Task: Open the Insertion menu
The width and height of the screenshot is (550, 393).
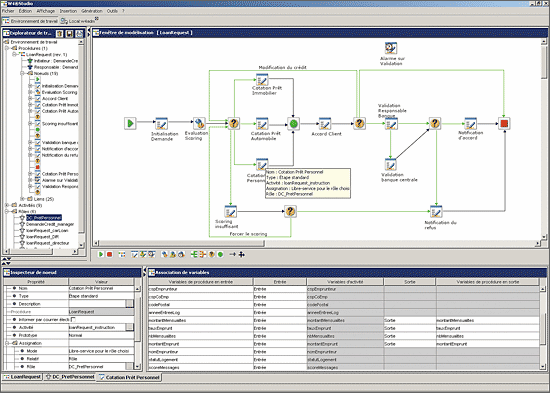Action: pos(68,11)
